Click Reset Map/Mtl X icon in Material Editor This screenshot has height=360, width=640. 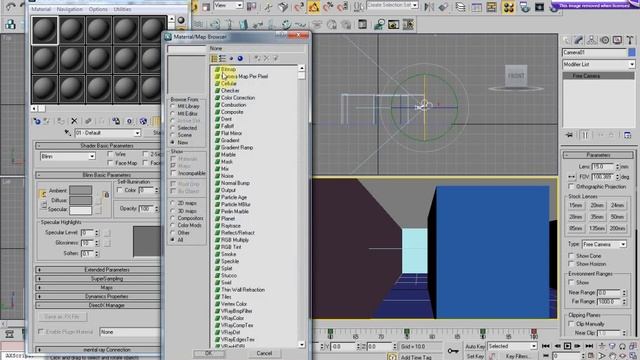click(x=74, y=121)
